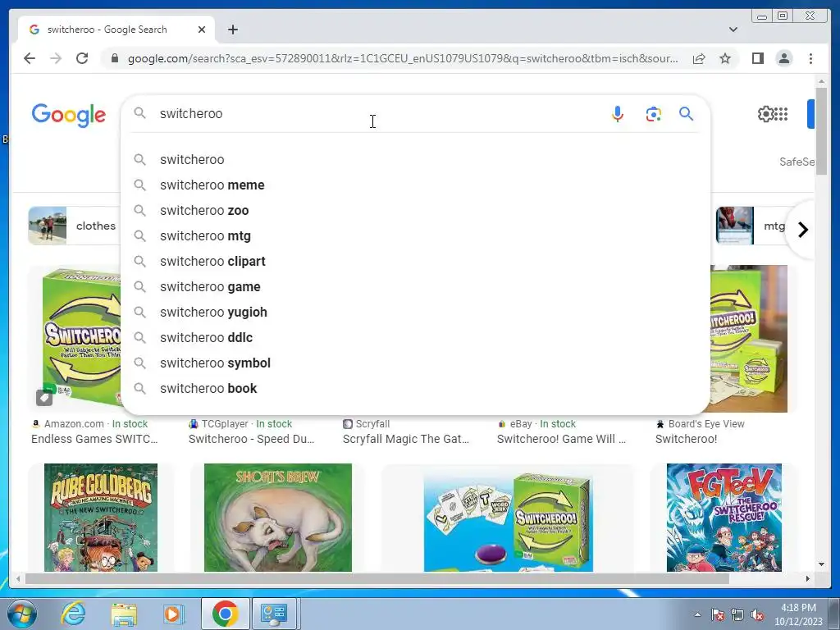Open the Google apps grid

[x=781, y=113]
